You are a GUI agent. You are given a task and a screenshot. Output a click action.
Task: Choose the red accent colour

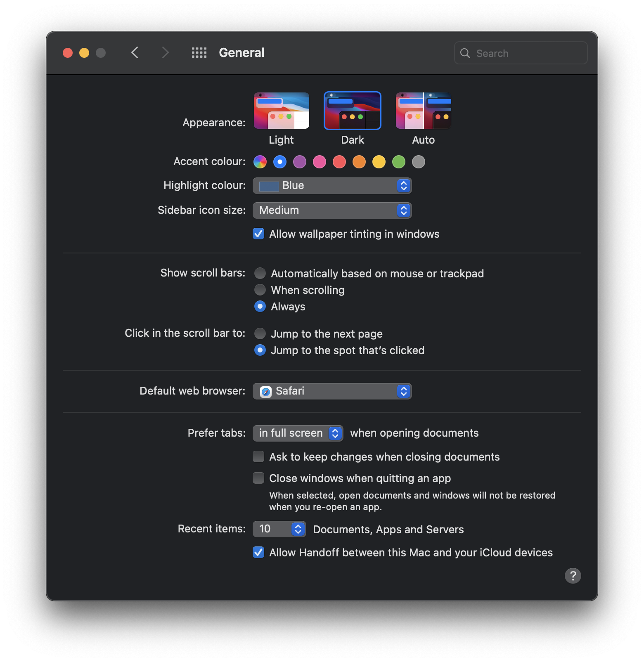point(339,162)
